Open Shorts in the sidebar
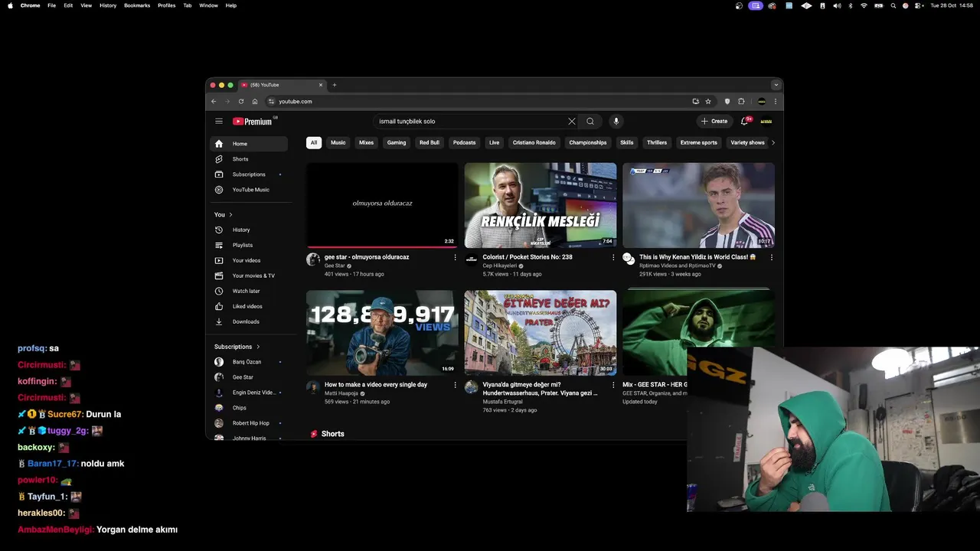Viewport: 980px width, 551px height. 249,159
